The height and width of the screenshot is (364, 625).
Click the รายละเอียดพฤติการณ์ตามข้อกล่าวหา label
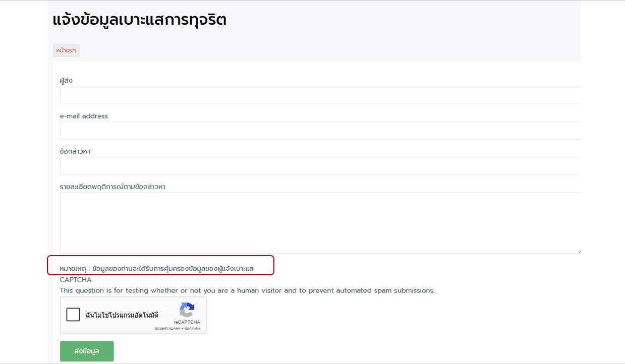112,187
